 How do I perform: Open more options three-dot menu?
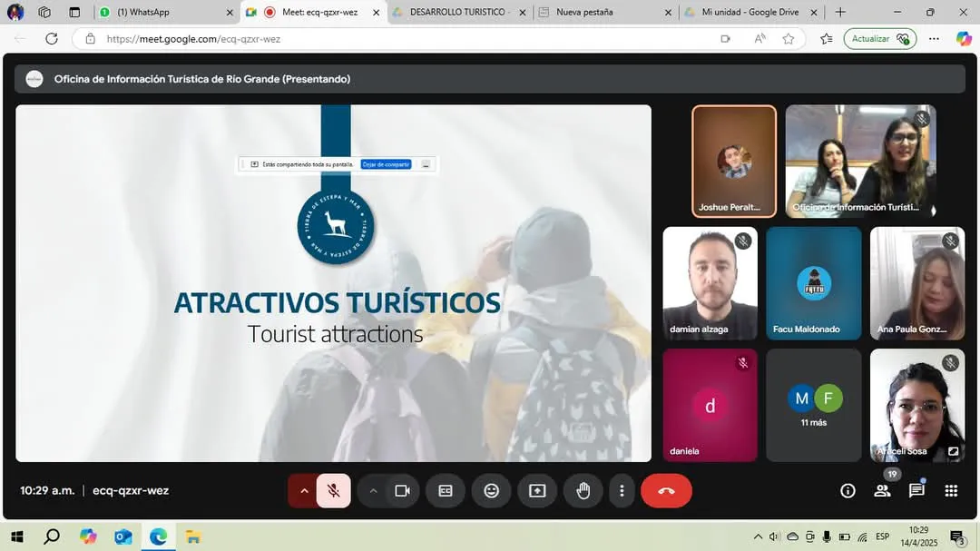(x=622, y=491)
